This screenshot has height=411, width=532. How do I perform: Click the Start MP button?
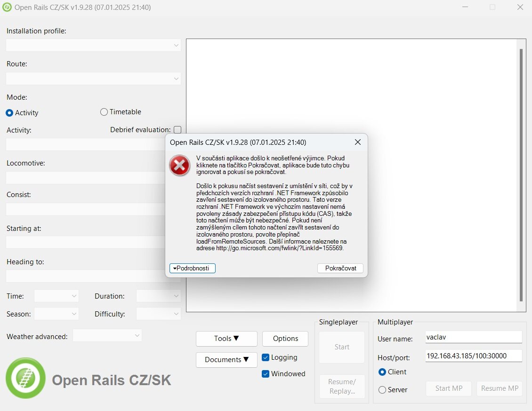[x=449, y=388]
